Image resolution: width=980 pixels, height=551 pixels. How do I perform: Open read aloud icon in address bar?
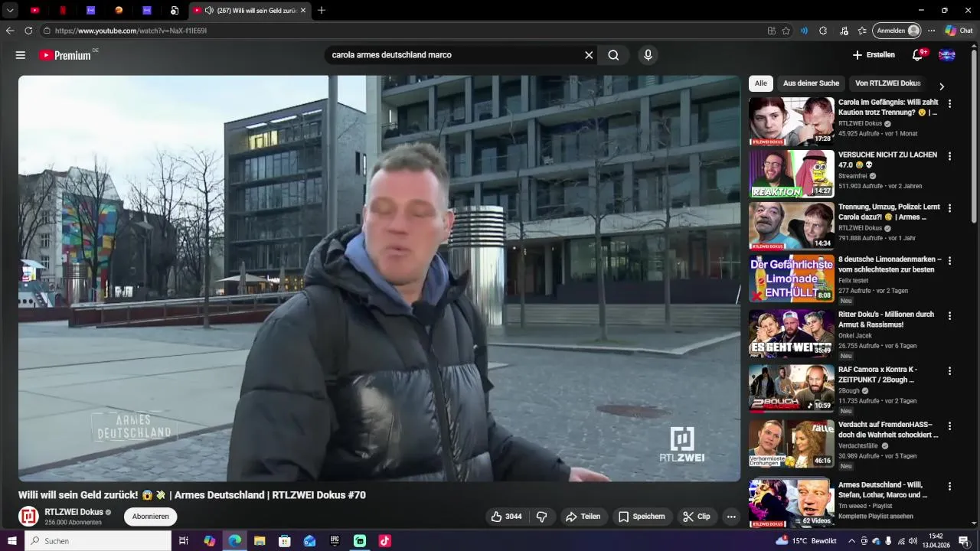click(x=804, y=31)
